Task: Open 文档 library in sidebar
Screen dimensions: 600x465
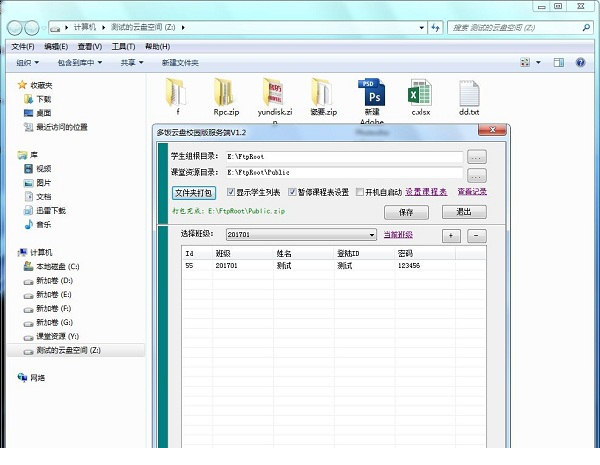Action: pyautogui.click(x=38, y=197)
